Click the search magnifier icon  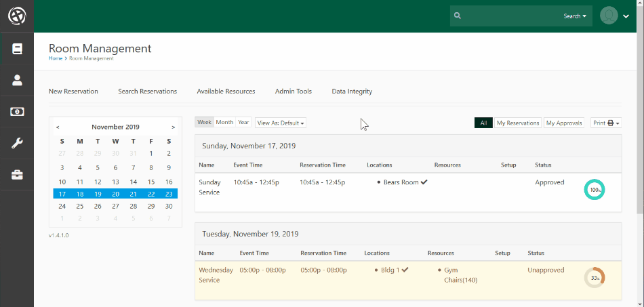tap(458, 16)
